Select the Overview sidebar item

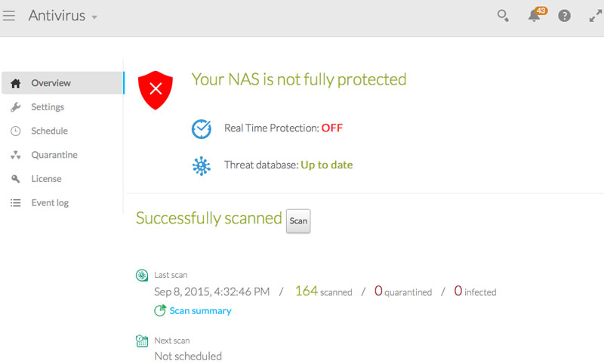[x=63, y=83]
